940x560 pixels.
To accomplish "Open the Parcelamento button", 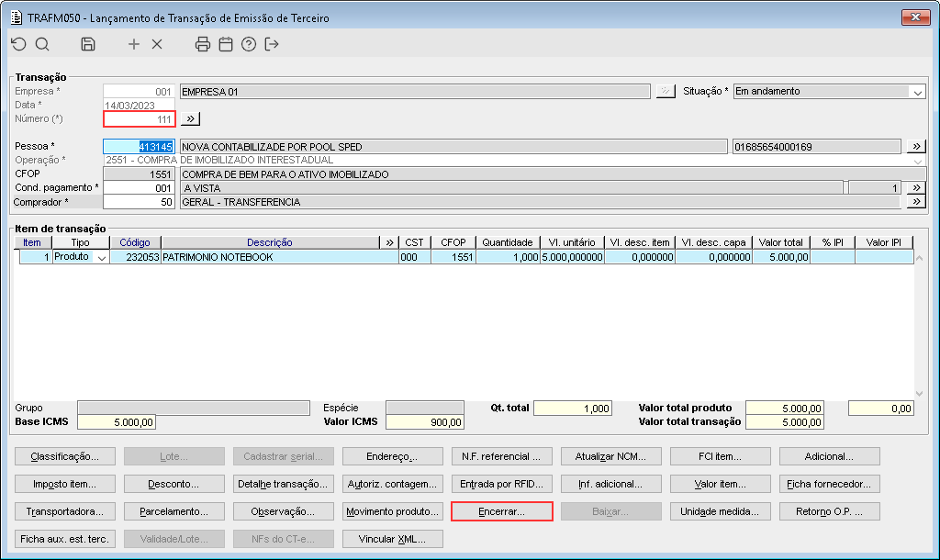I will tap(173, 511).
